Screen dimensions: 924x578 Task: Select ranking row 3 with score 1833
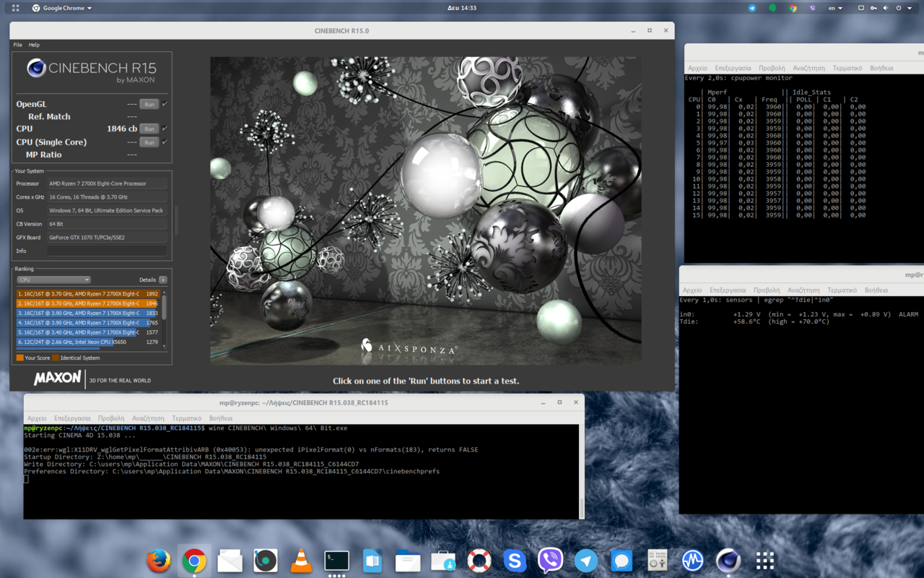(87, 313)
